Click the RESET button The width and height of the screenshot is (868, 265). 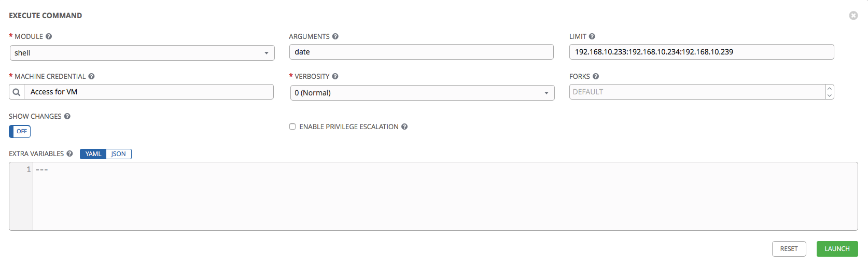789,249
